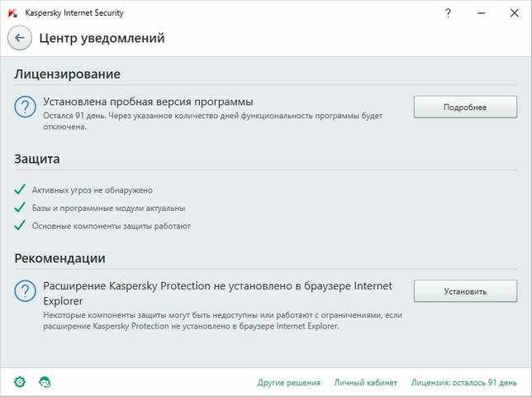Click the "Расширение Kaspersky Protection не установлено" heading

pos(217,294)
